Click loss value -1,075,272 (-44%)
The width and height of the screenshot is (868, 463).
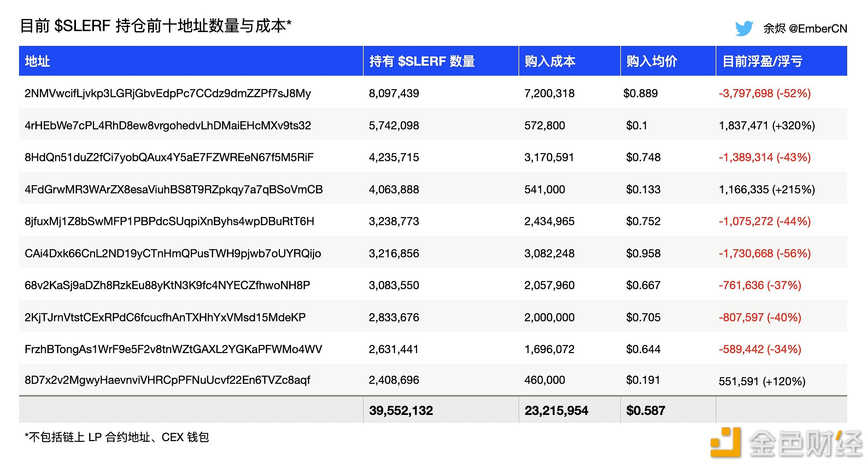coord(765,221)
